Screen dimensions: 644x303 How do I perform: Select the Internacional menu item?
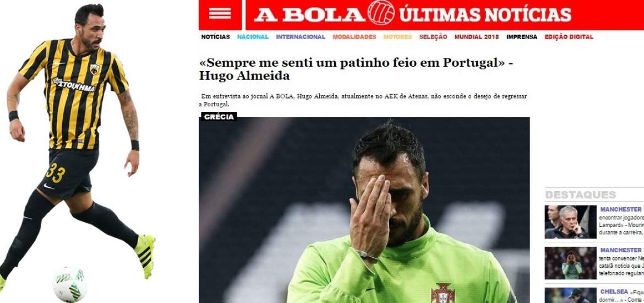[301, 36]
